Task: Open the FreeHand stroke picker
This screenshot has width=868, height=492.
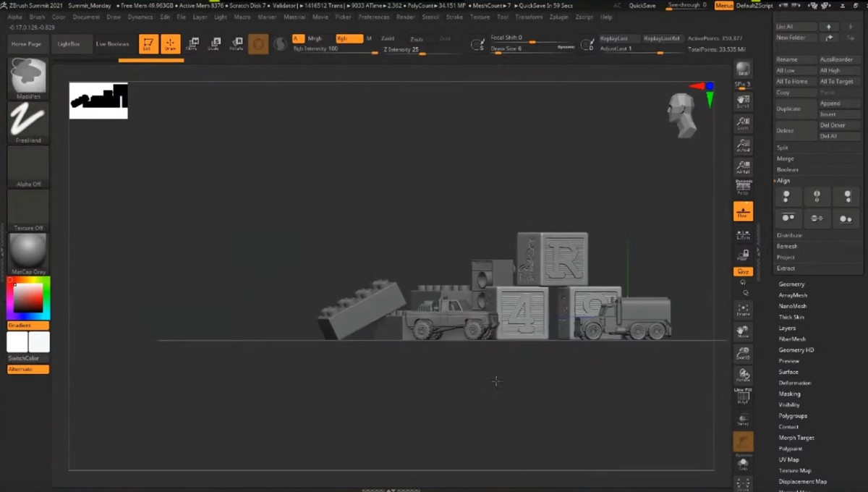Action: click(x=29, y=122)
